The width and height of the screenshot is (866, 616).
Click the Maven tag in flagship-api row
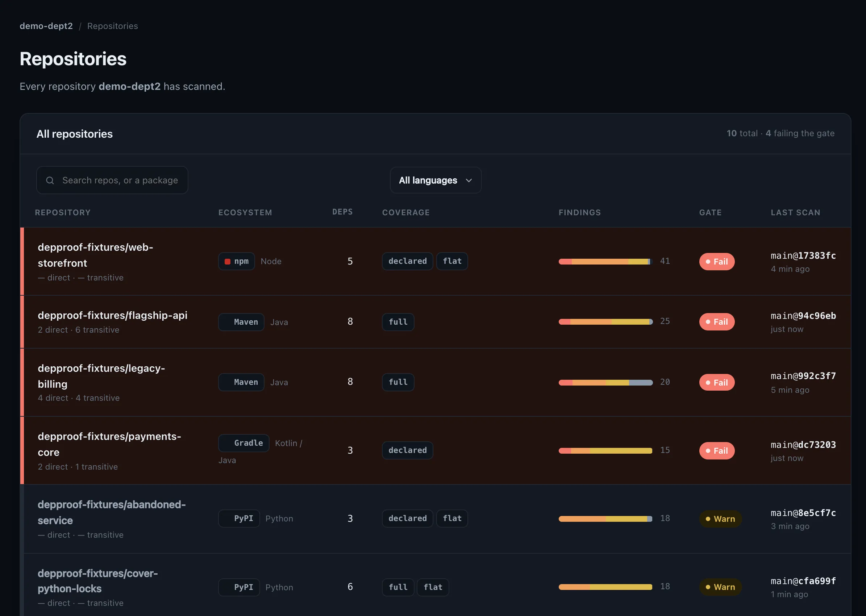[241, 322]
